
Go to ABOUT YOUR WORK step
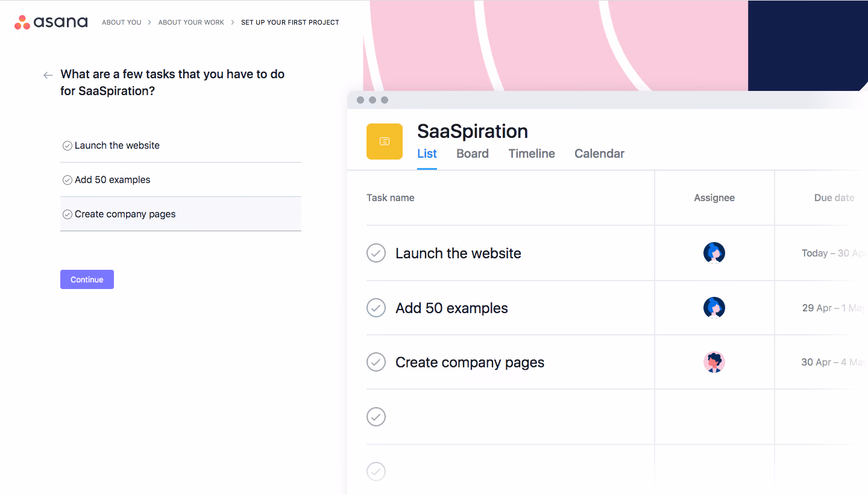pos(191,22)
